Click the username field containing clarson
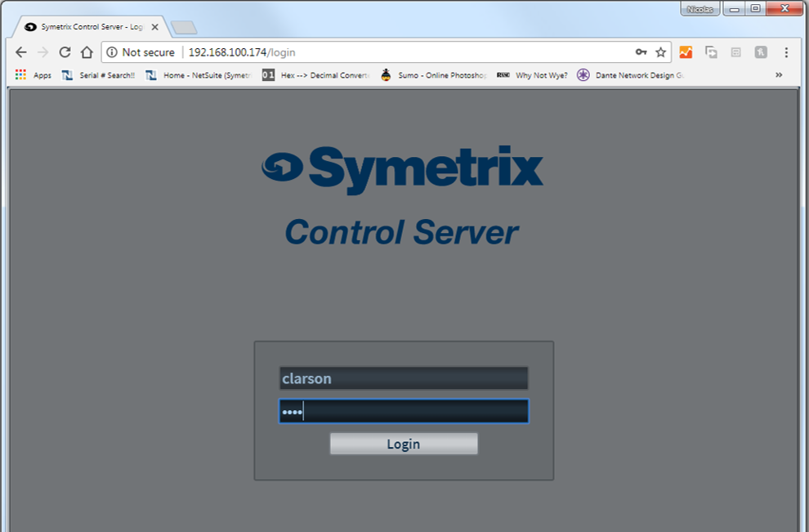The image size is (809, 532). point(404,378)
